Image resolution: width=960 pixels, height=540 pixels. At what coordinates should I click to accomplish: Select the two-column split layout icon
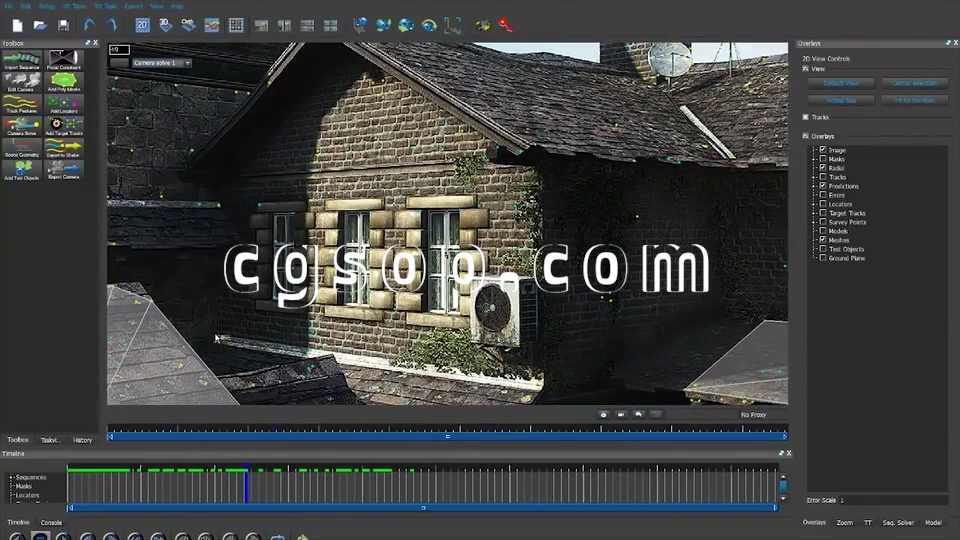tap(284, 25)
